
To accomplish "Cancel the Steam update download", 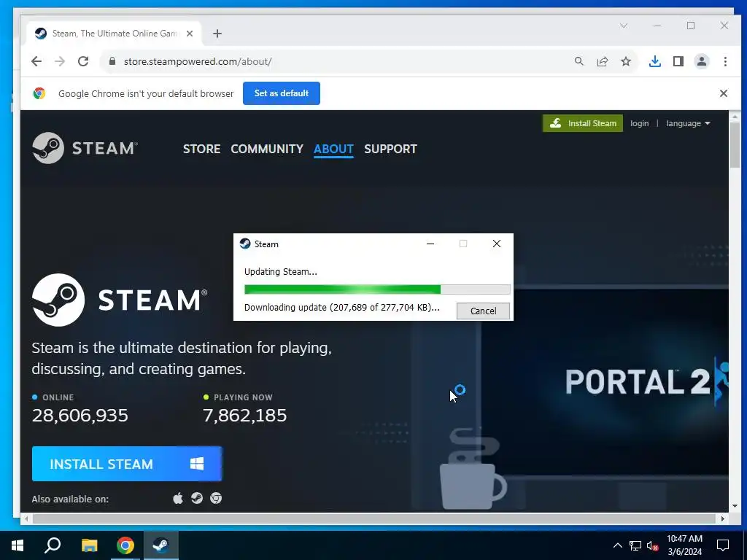I will coord(483,311).
